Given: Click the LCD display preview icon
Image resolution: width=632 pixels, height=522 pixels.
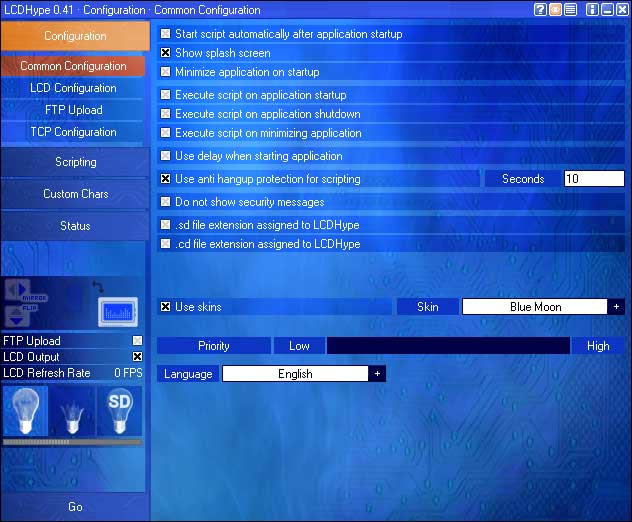Looking at the screenshot, I should pos(116,312).
